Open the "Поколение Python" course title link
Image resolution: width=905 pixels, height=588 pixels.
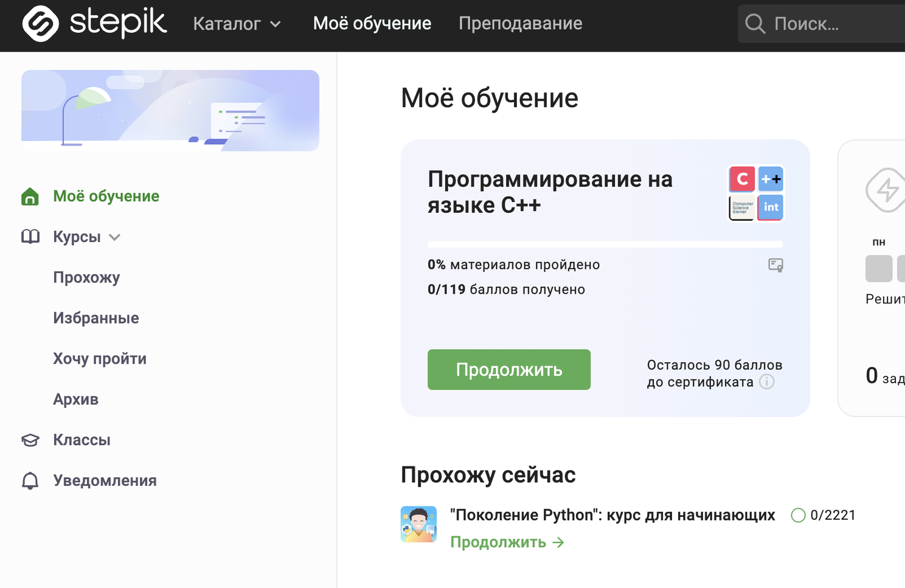click(612, 515)
